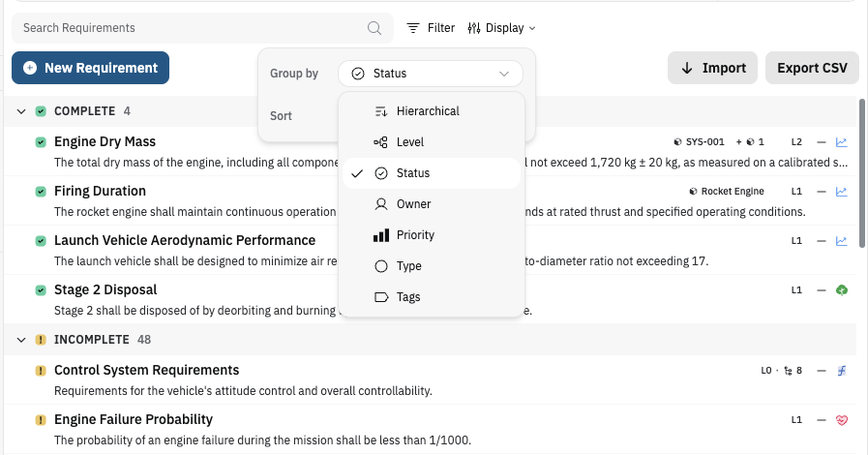The width and height of the screenshot is (868, 455).
Task: Open Launch Vehicle Aerodynamic Performance requirement
Action: click(185, 240)
